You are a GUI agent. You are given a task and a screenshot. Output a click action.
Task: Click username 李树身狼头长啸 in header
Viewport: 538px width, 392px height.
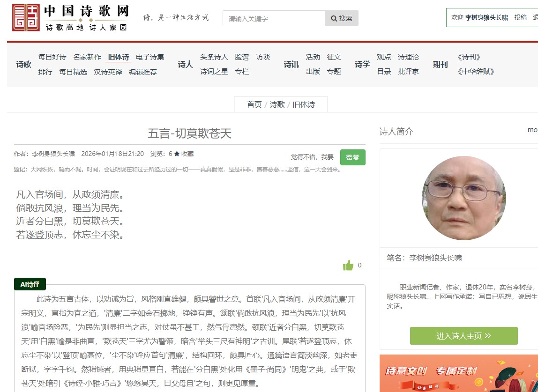coord(486,17)
